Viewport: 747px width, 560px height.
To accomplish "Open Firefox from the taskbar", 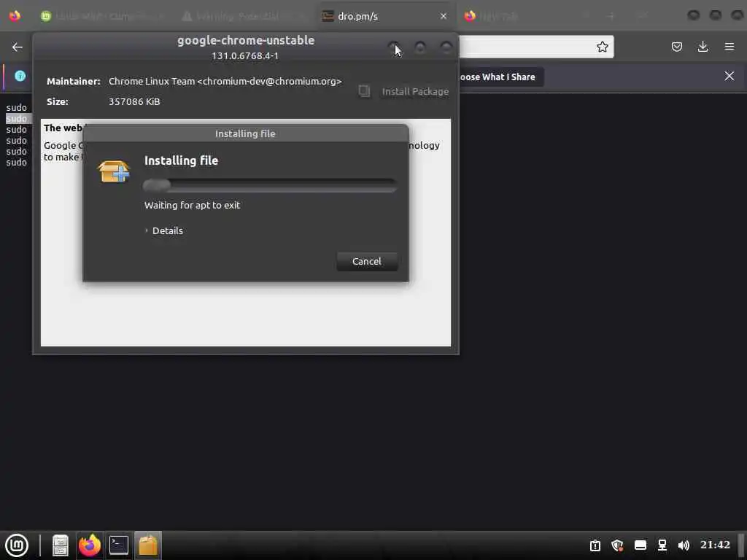I will pyautogui.click(x=90, y=545).
